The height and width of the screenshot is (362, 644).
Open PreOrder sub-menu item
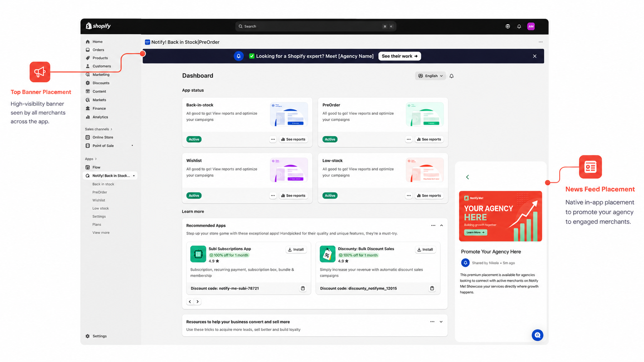(x=100, y=192)
